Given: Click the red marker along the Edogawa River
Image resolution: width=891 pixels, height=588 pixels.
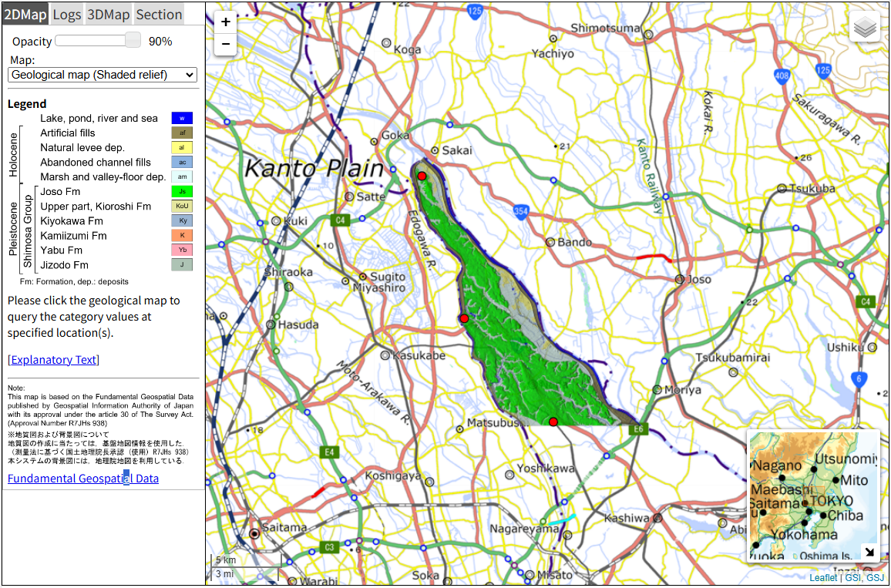Looking at the screenshot, I should (x=464, y=318).
